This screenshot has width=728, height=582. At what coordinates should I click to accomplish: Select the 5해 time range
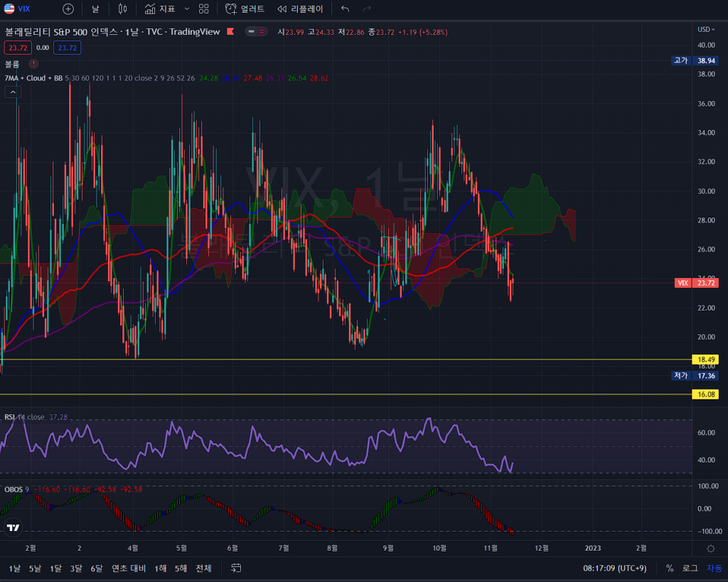181,568
